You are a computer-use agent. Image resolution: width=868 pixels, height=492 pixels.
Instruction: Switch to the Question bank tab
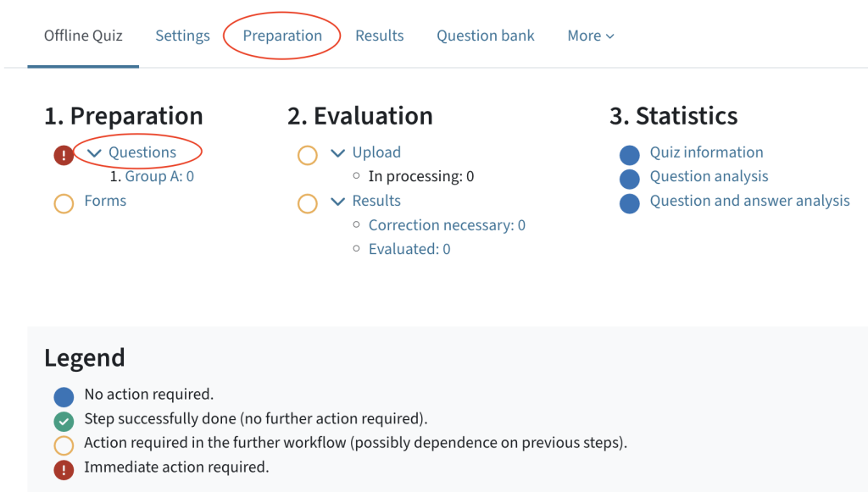point(486,36)
